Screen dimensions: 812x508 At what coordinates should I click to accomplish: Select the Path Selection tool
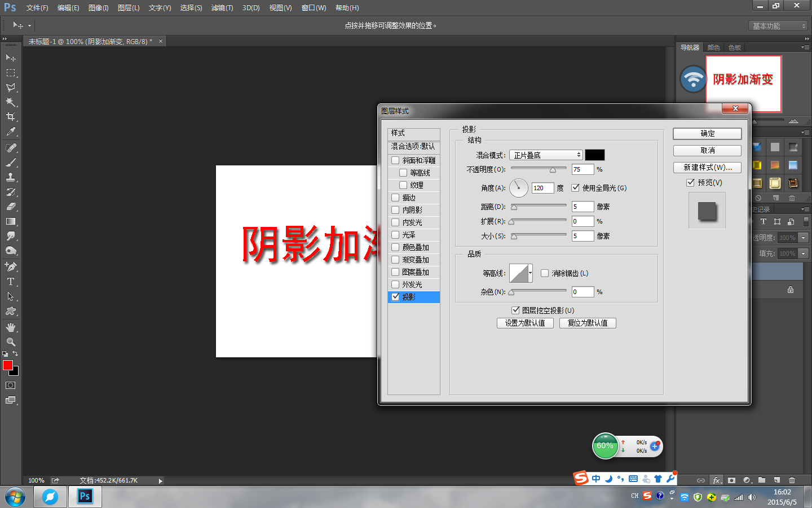11,296
